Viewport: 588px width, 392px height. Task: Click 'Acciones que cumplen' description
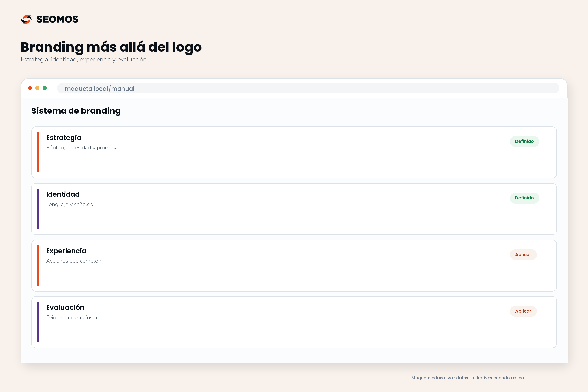click(73, 261)
